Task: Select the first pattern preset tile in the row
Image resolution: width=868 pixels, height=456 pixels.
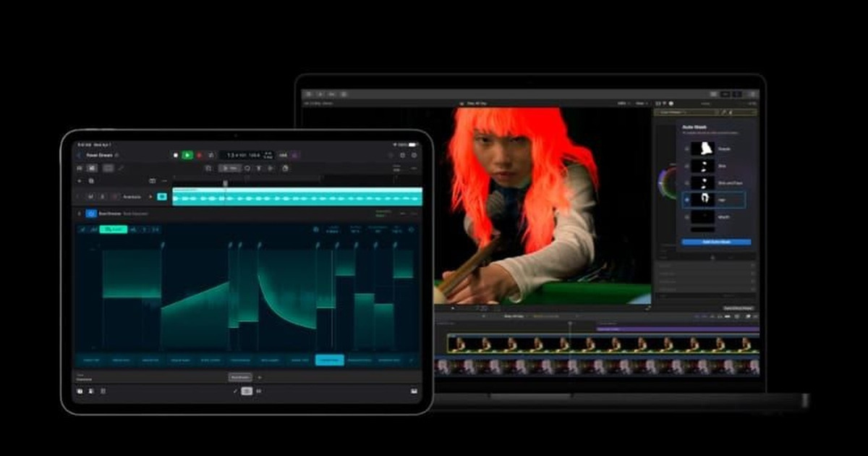Action: coord(91,360)
